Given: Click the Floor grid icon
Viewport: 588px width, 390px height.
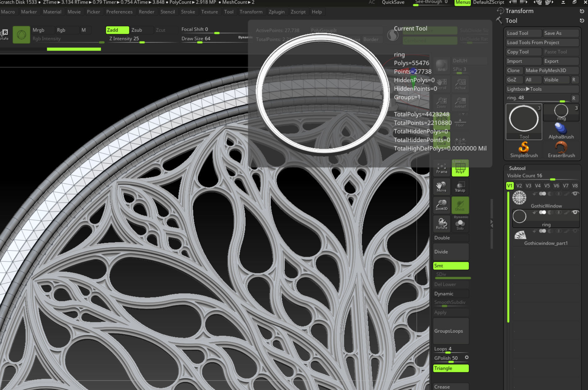Looking at the screenshot, I should (460, 121).
